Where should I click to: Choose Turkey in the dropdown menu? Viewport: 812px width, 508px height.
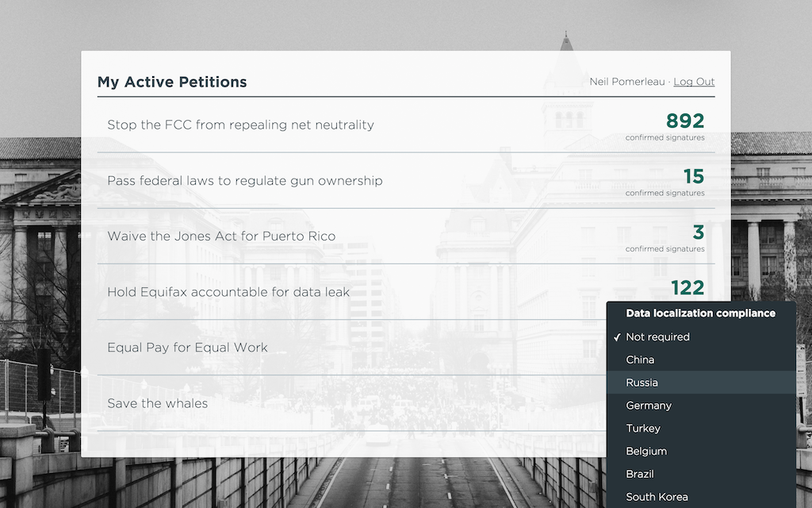(x=701, y=428)
